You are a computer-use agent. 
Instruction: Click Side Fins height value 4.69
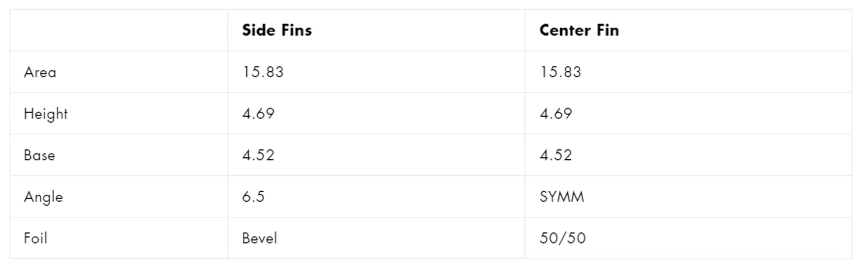[x=258, y=114]
